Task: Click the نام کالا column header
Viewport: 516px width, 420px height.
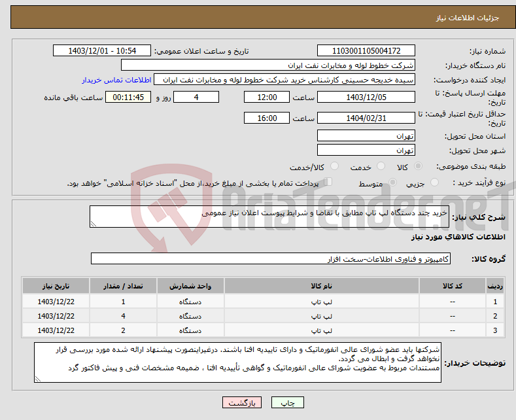Action: click(322, 286)
